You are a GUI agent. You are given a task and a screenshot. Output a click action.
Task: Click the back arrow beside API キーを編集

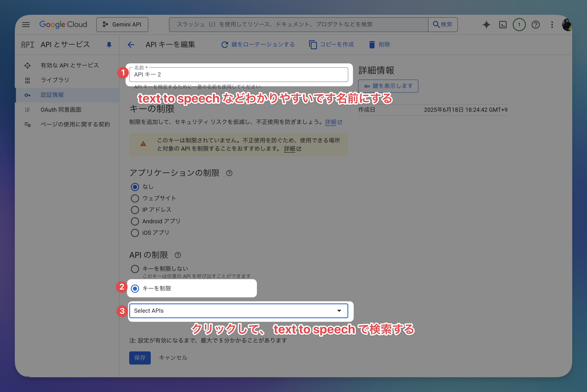click(x=131, y=45)
